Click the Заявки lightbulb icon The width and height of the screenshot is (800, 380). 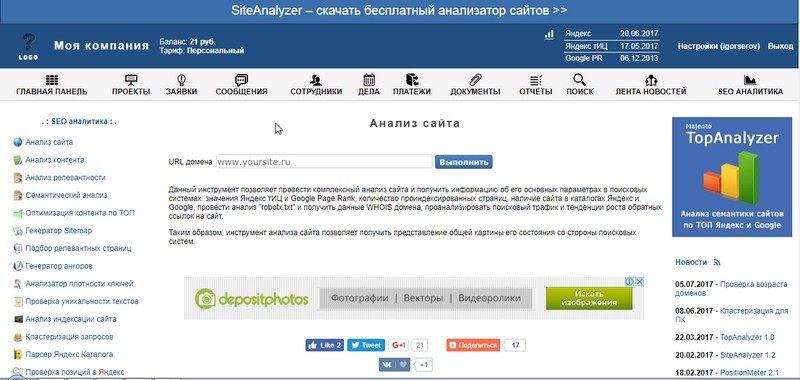point(181,80)
